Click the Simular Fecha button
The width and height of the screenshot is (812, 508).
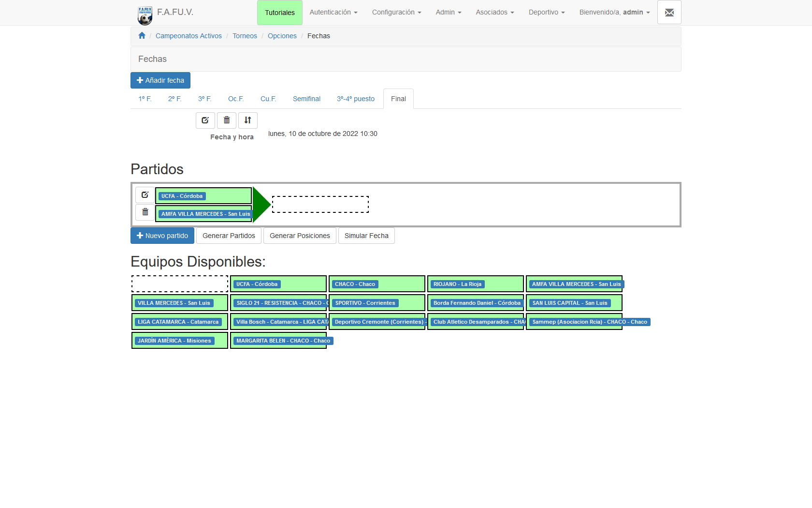[x=366, y=236]
